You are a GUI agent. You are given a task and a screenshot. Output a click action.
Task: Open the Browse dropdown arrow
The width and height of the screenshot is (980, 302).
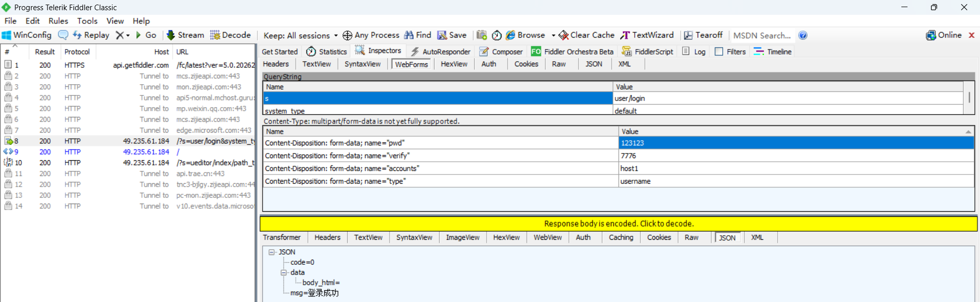tap(553, 36)
